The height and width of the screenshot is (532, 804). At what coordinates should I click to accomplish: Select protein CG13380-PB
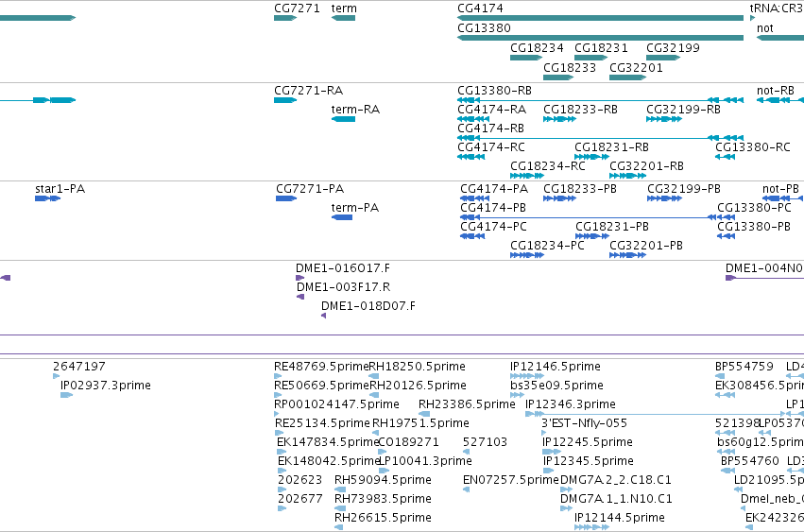727,236
